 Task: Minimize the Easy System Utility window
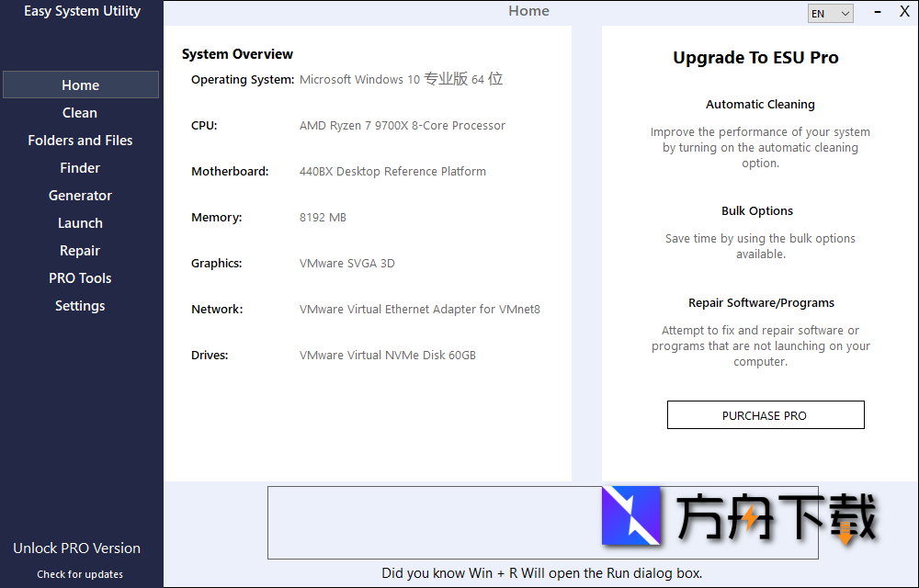pos(877,12)
